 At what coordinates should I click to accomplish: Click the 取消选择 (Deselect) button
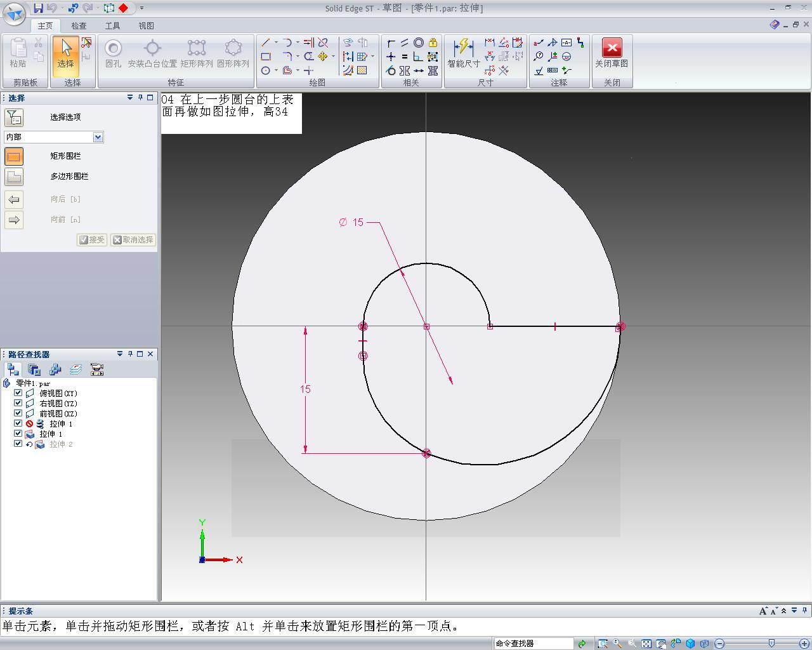click(133, 240)
